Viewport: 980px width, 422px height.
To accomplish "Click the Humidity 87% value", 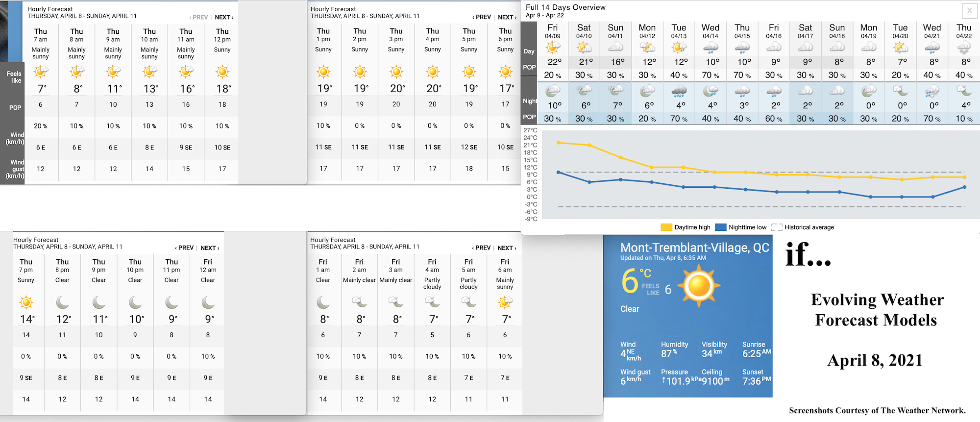I will coord(669,353).
